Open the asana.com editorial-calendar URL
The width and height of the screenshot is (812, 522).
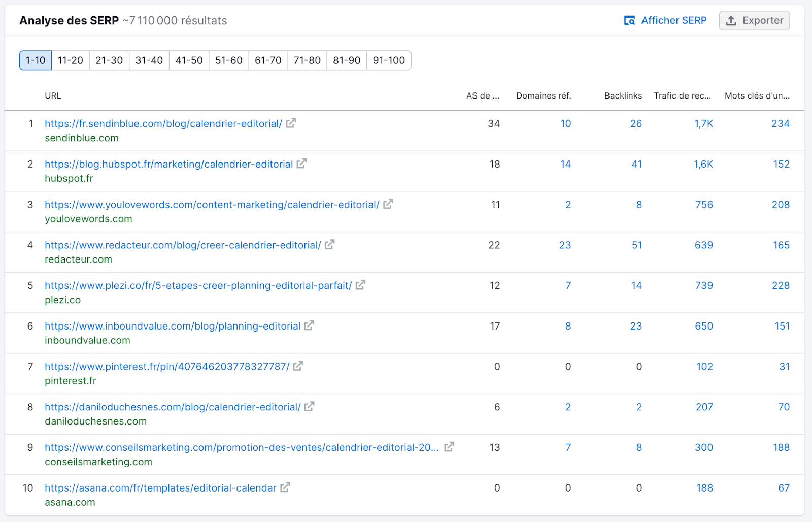[x=160, y=488]
